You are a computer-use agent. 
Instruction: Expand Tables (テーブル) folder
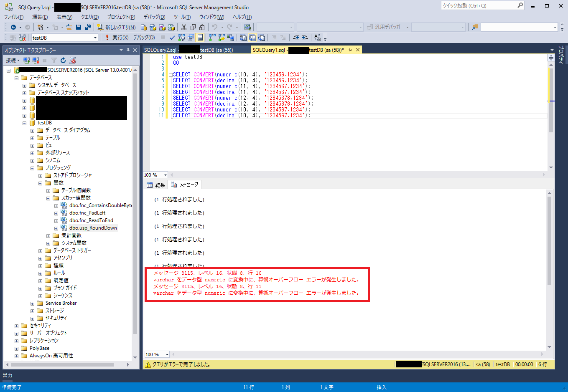coord(32,138)
